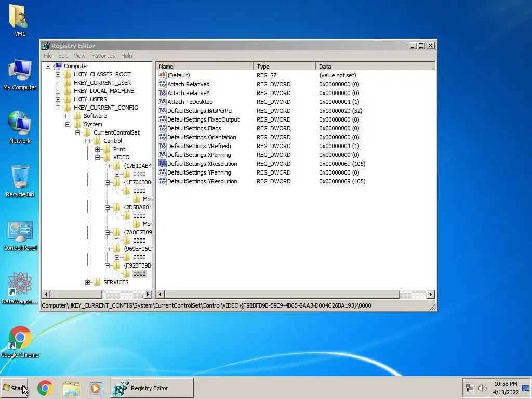Viewport: 532px width, 399px height.
Task: Click the network tray icon
Action: point(470,388)
